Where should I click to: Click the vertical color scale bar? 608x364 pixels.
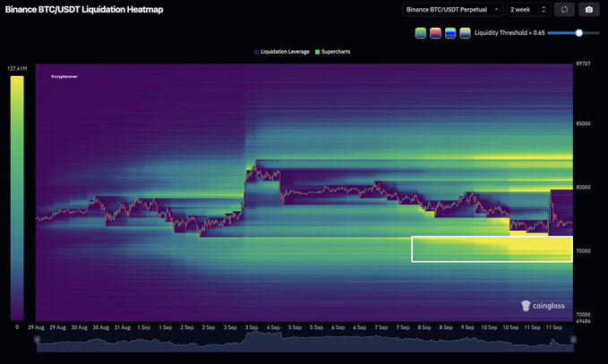pos(17,198)
